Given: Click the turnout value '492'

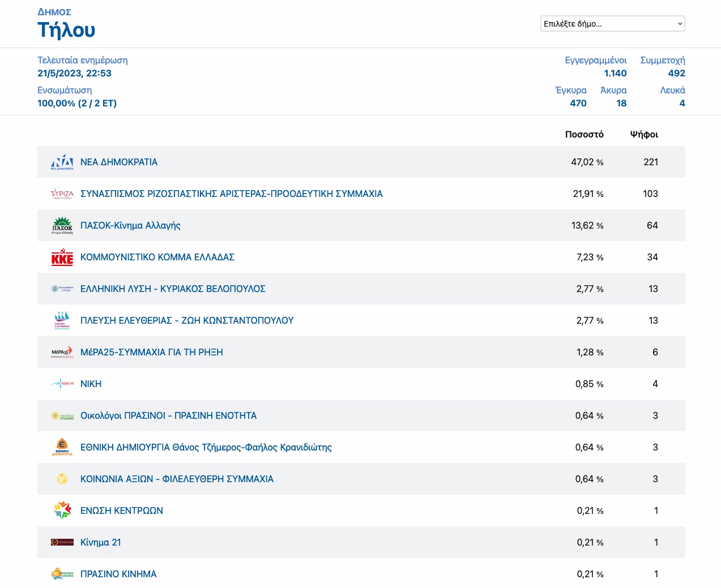Looking at the screenshot, I should pyautogui.click(x=677, y=73).
